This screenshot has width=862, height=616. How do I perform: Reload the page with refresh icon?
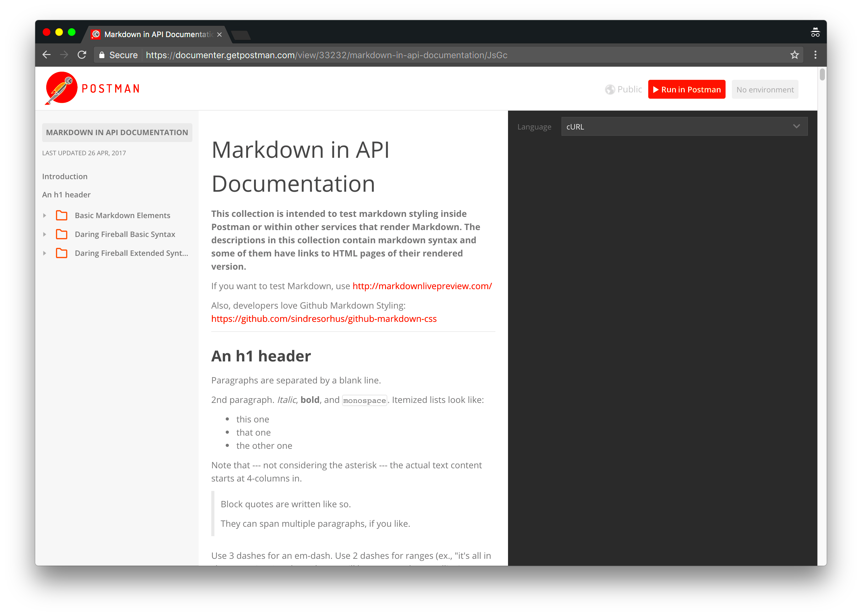point(82,55)
